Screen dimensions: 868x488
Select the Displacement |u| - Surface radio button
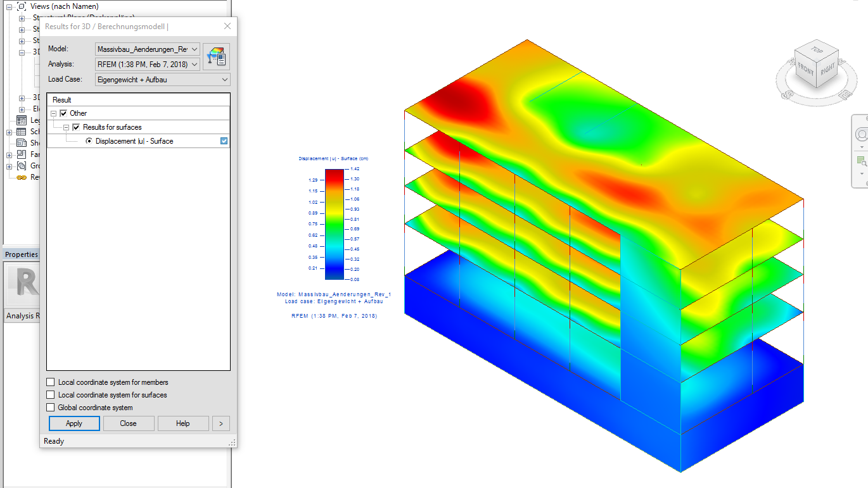(87, 140)
